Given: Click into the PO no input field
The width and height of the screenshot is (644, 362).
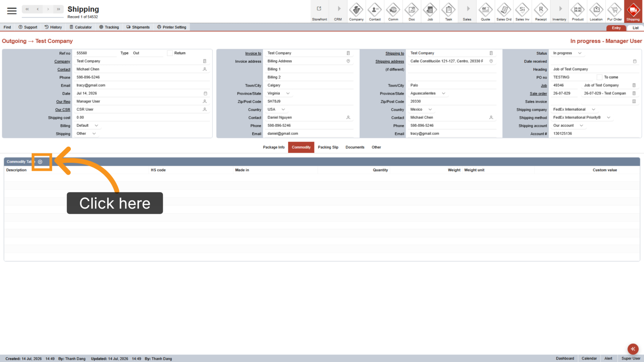Looking at the screenshot, I should coord(573,77).
